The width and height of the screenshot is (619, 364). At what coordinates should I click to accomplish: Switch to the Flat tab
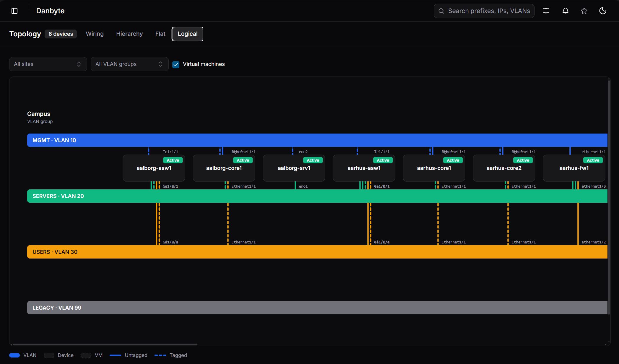pos(160,34)
